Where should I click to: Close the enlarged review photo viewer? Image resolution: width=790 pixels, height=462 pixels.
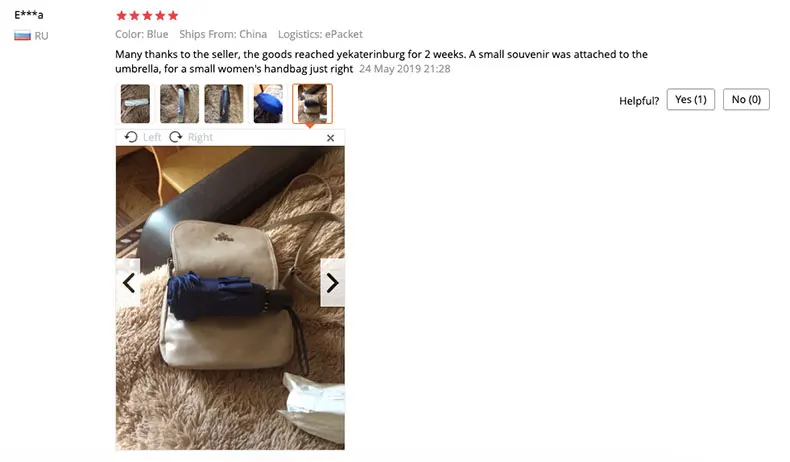pyautogui.click(x=331, y=138)
